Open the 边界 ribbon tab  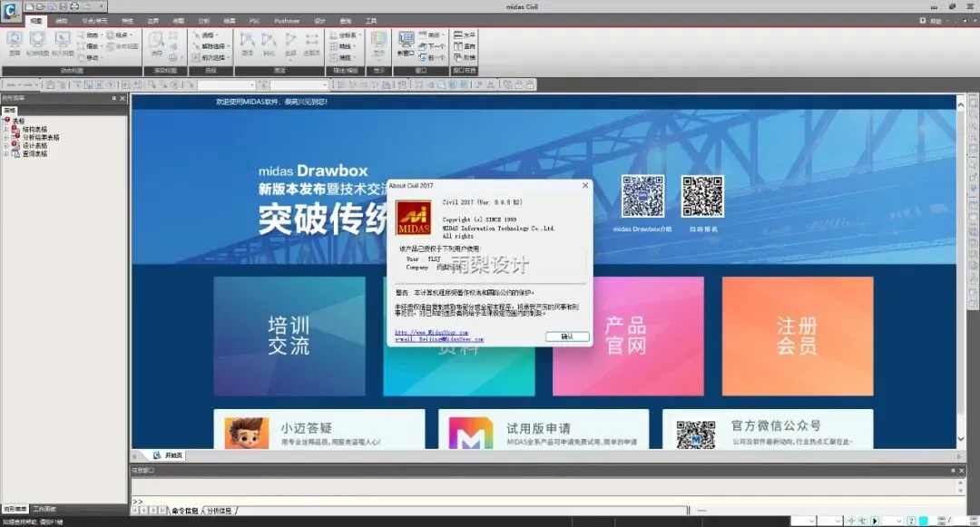pyautogui.click(x=153, y=21)
